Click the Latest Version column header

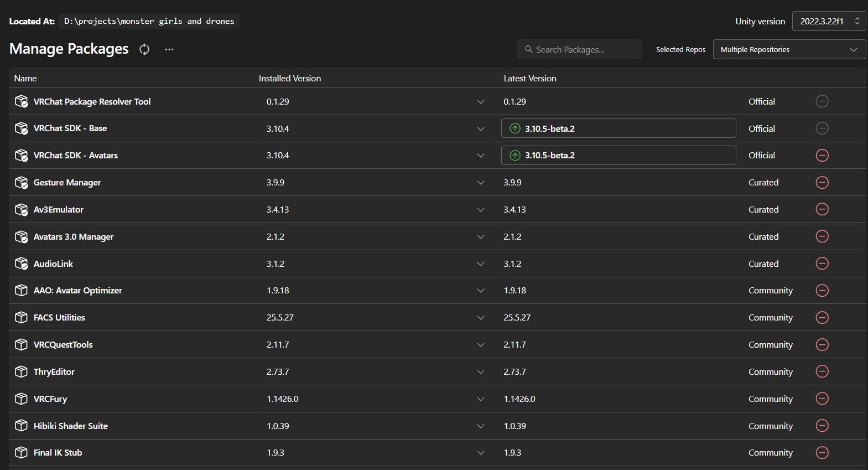[x=530, y=79]
